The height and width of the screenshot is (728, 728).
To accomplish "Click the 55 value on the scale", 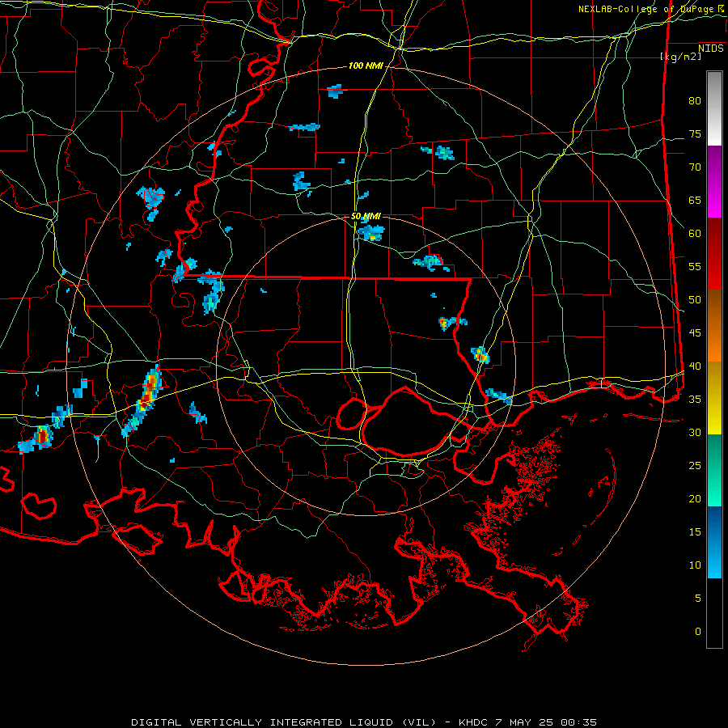I will [x=695, y=266].
